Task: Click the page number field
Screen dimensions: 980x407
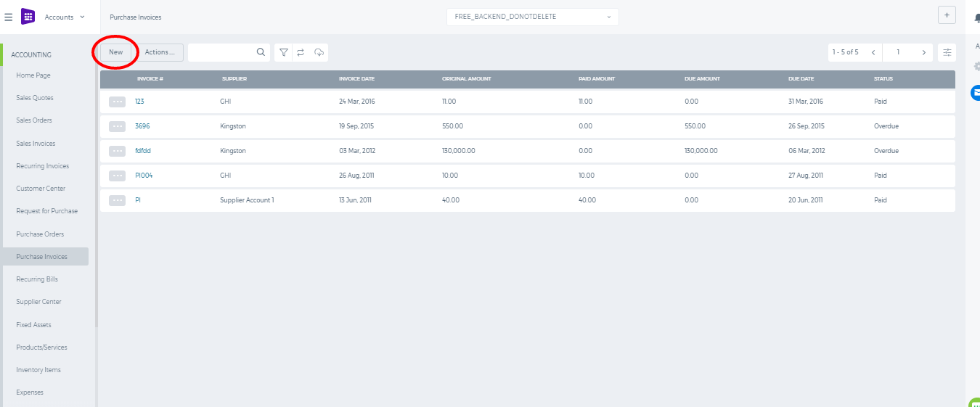Action: 898,52
